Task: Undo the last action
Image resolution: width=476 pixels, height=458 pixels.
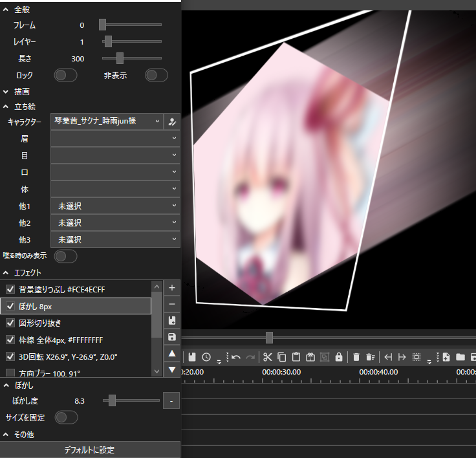Action: click(236, 357)
